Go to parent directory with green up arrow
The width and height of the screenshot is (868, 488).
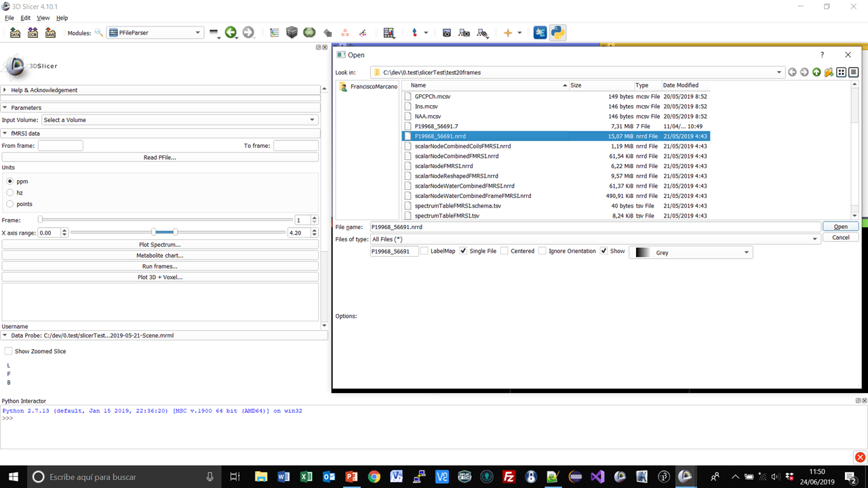pyautogui.click(x=816, y=73)
